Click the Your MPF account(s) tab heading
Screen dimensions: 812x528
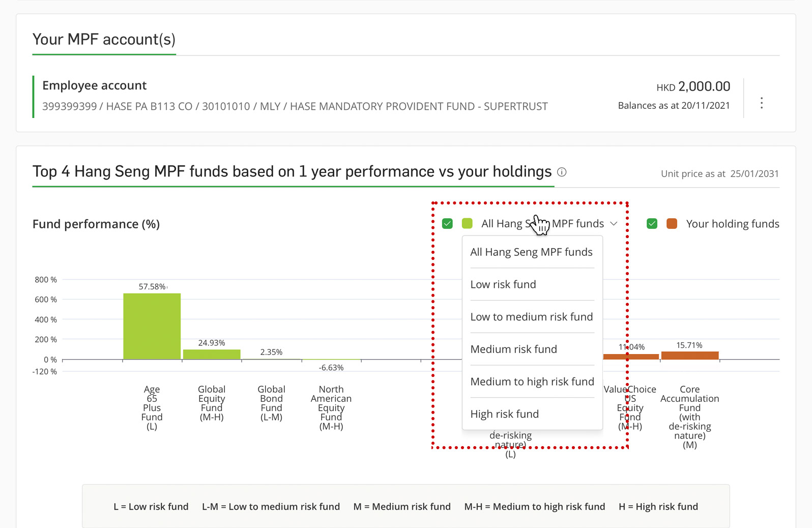[x=104, y=40]
